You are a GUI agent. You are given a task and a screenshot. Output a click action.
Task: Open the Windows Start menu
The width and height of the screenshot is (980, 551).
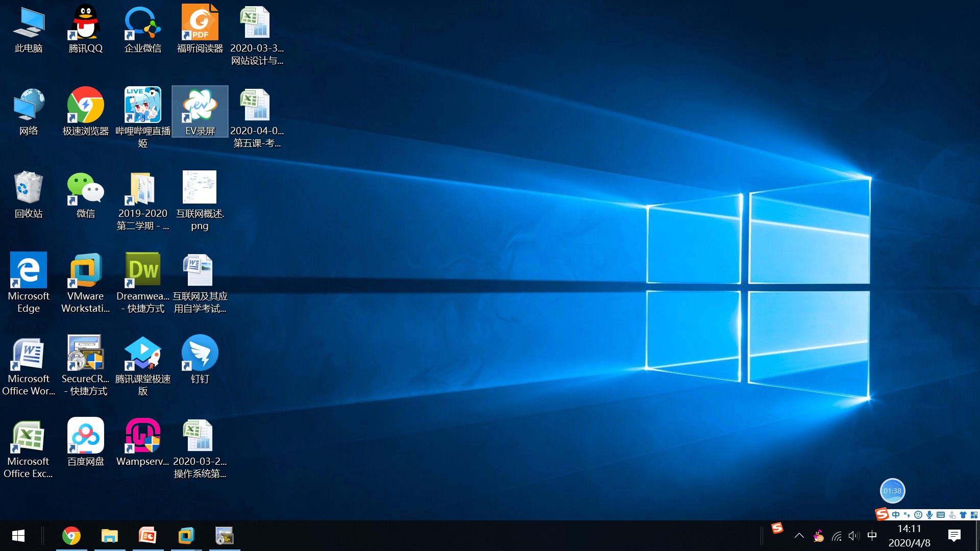(x=18, y=536)
